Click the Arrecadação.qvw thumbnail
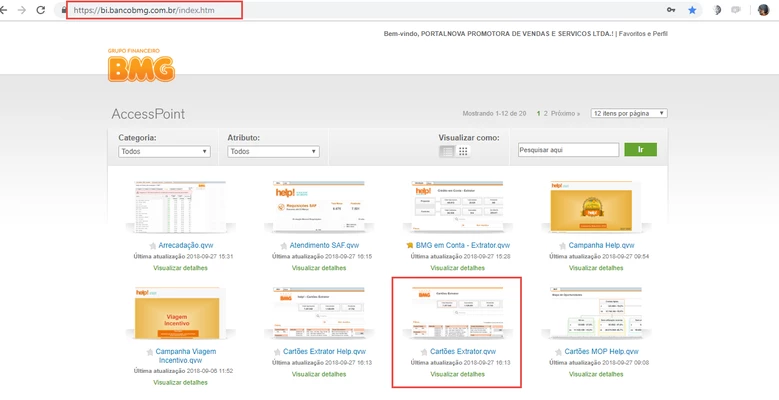 click(180, 206)
